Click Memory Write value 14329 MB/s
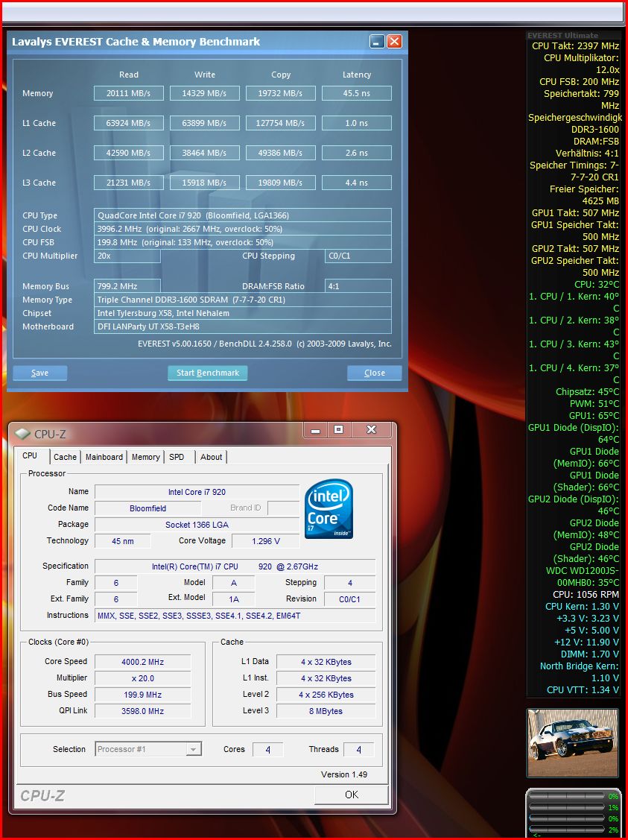628x840 pixels. point(205,93)
